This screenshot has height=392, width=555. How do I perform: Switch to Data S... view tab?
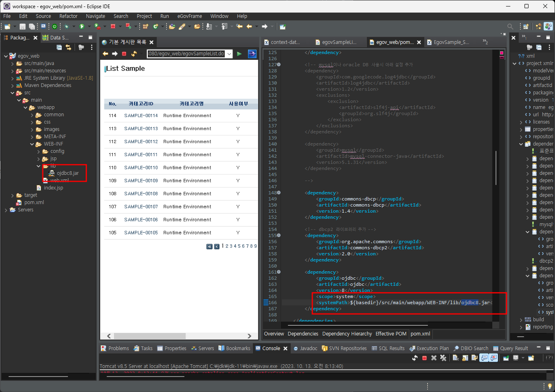point(56,38)
